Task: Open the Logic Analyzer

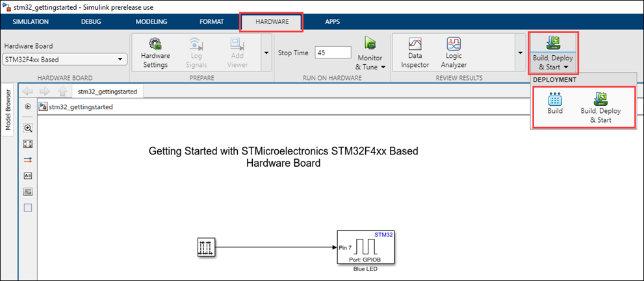Action: [454, 53]
